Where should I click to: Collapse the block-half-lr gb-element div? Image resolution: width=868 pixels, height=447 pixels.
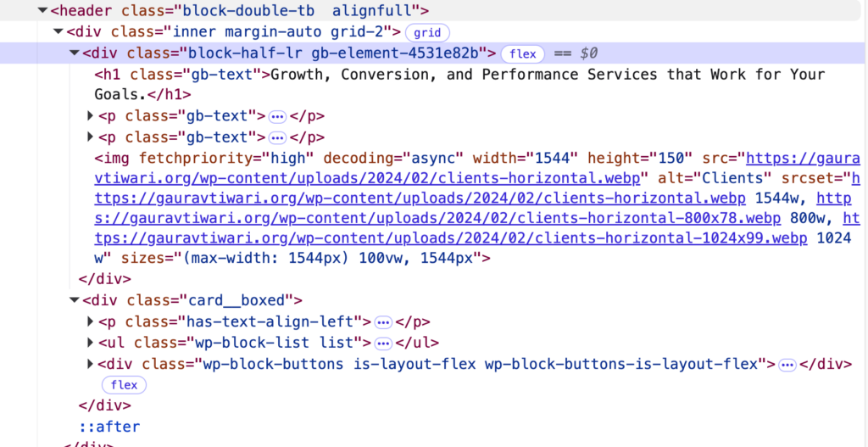click(x=75, y=53)
